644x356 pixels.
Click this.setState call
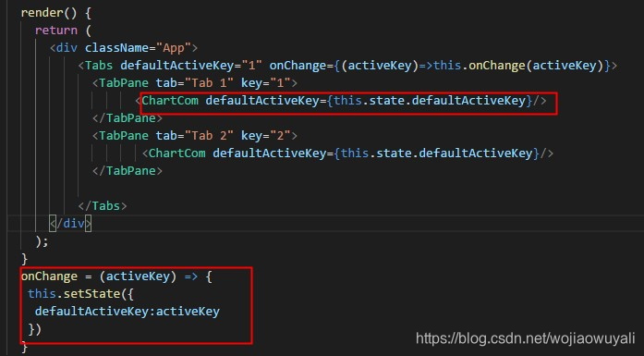point(74,294)
